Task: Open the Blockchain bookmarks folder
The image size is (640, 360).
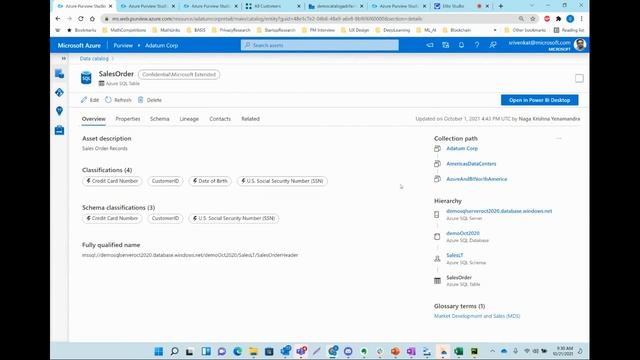Action: point(456,30)
